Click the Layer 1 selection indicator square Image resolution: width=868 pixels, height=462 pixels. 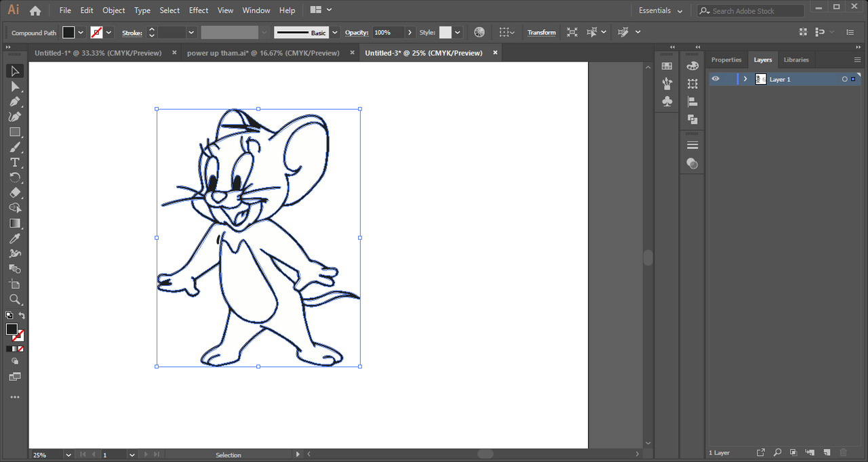point(853,79)
